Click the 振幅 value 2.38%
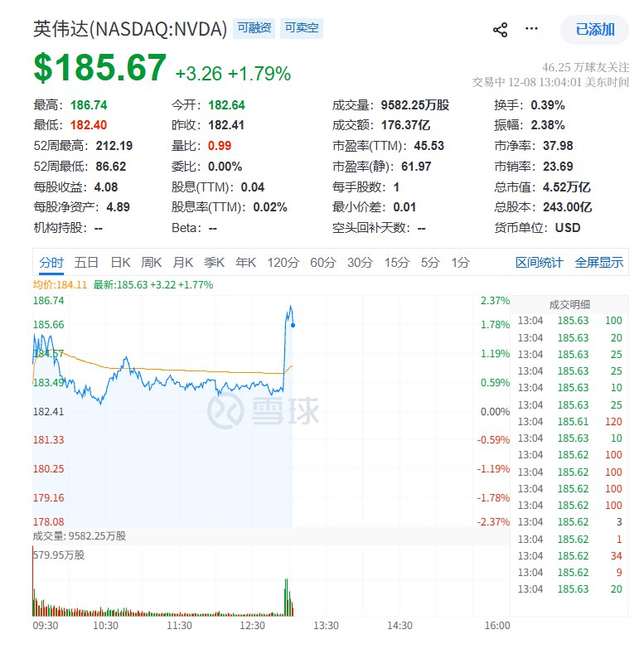Image resolution: width=644 pixels, height=649 pixels. (x=548, y=125)
